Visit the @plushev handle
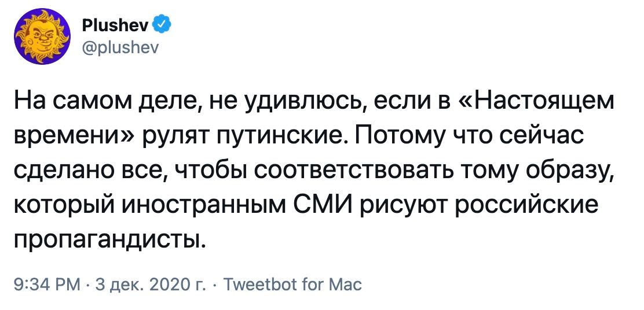644x310 pixels. click(x=119, y=48)
